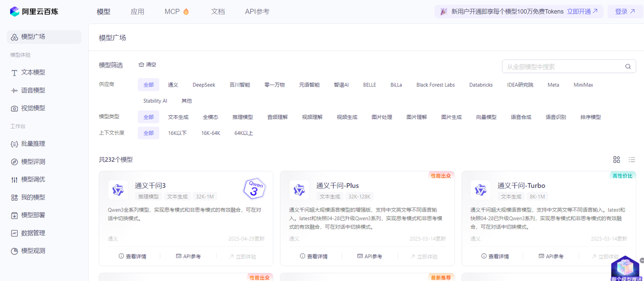Select the 全部 supplier filter

[148, 85]
